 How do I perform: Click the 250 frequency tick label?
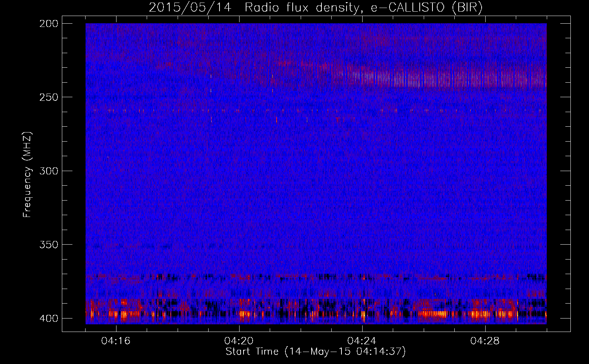pos(48,97)
